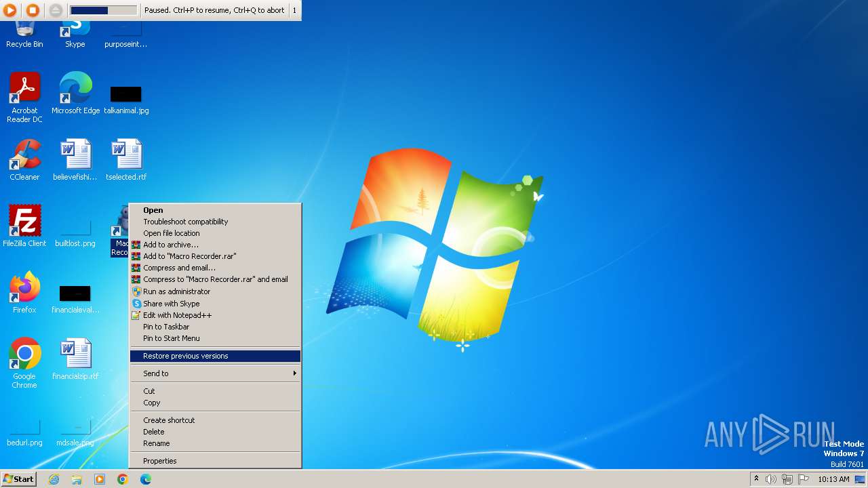Viewport: 868px width, 488px height.
Task: Choose Rename from the context menu
Action: click(215, 443)
